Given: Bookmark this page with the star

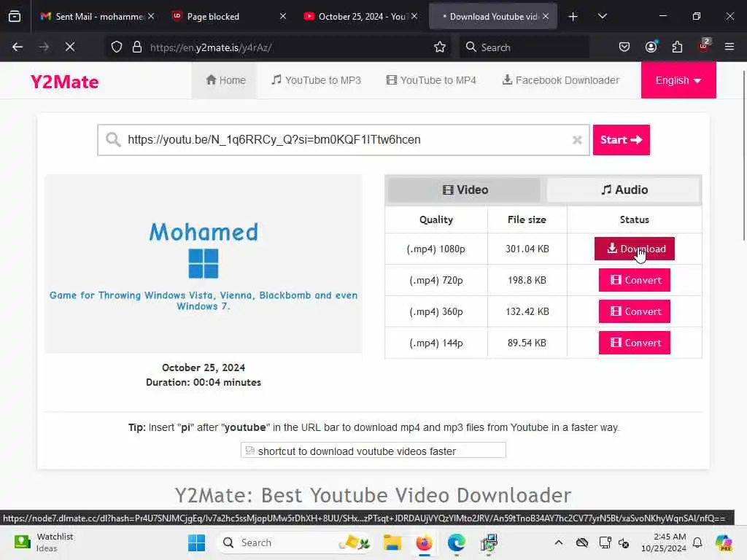Looking at the screenshot, I should point(440,47).
